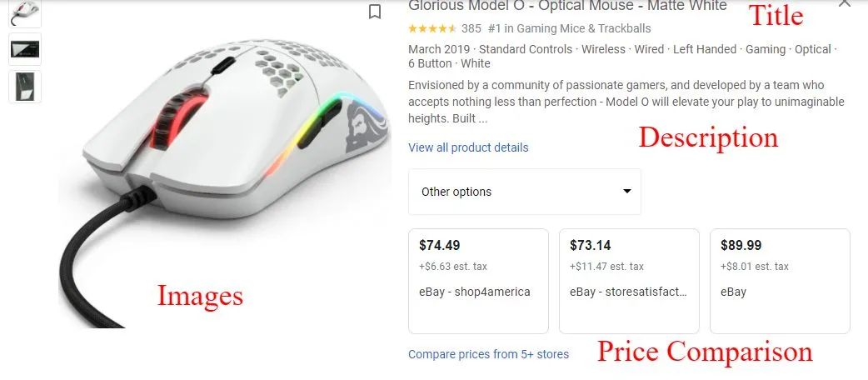
Task: Choose the $73.14 eBay storesatisfact offer
Action: pos(629,280)
